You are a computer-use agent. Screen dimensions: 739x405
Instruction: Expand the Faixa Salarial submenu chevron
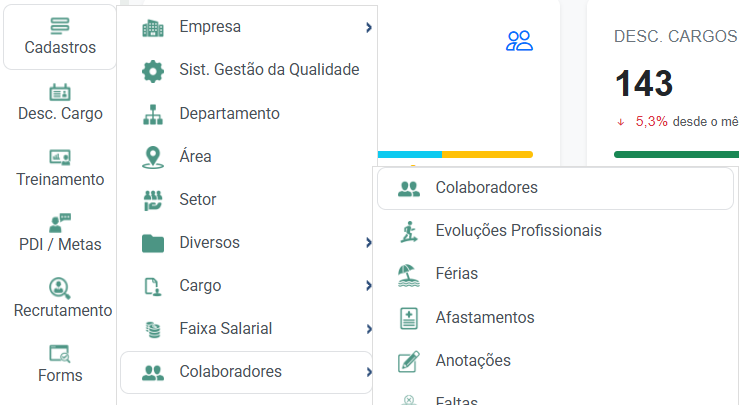[x=369, y=329]
